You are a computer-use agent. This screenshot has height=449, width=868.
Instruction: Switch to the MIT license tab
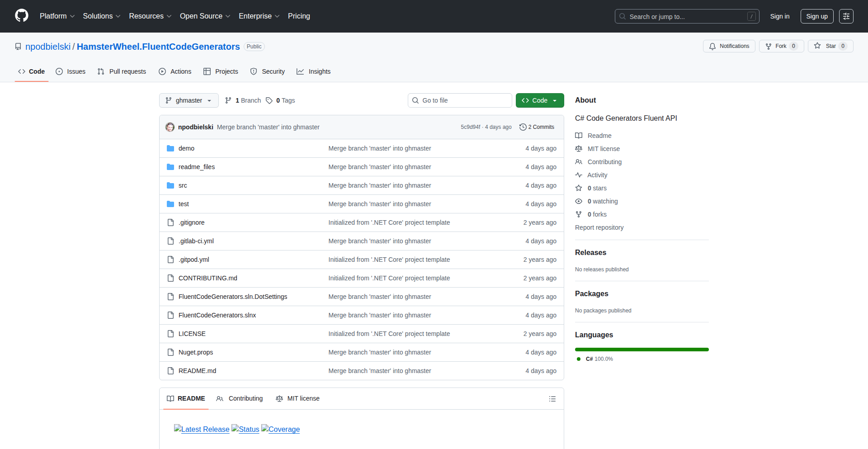(x=297, y=398)
